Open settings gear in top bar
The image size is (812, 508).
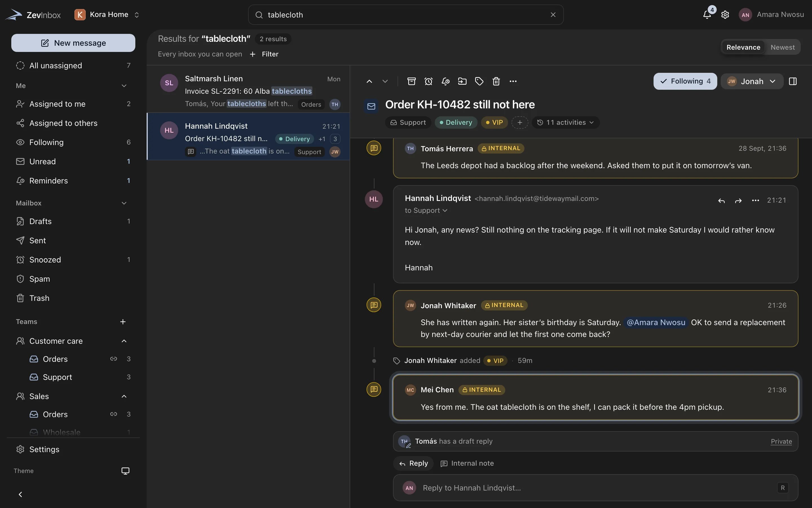[x=725, y=15]
